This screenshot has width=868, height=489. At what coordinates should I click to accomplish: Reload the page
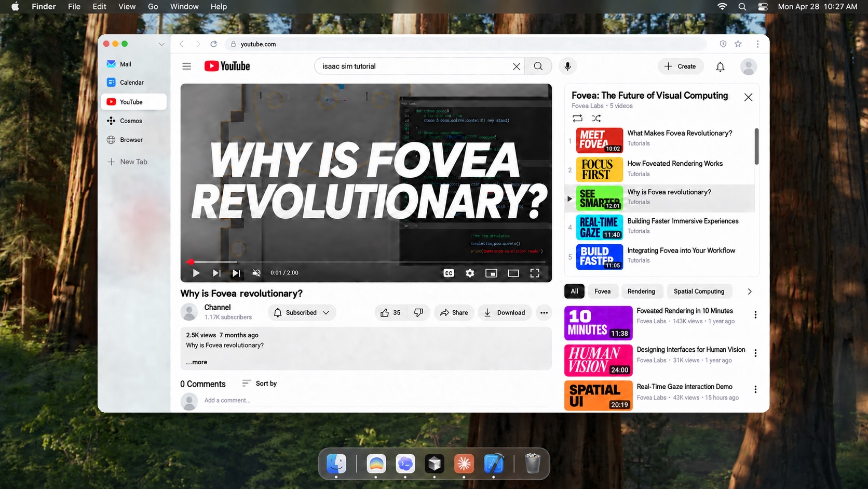click(213, 44)
